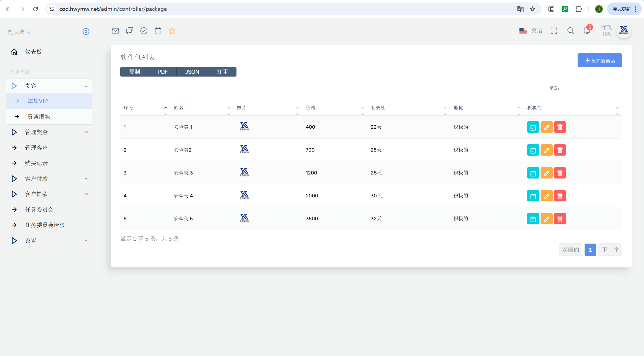Viewport: 644px width, 356px height.
Task: Expand the 客户提款 sidebar menu
Action: (x=49, y=194)
